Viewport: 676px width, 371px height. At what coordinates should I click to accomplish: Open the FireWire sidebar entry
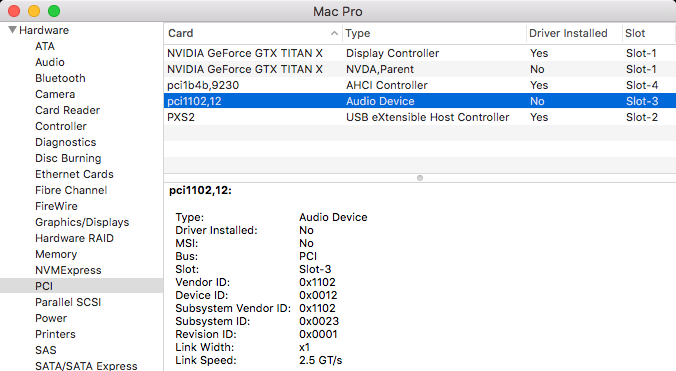point(56,206)
